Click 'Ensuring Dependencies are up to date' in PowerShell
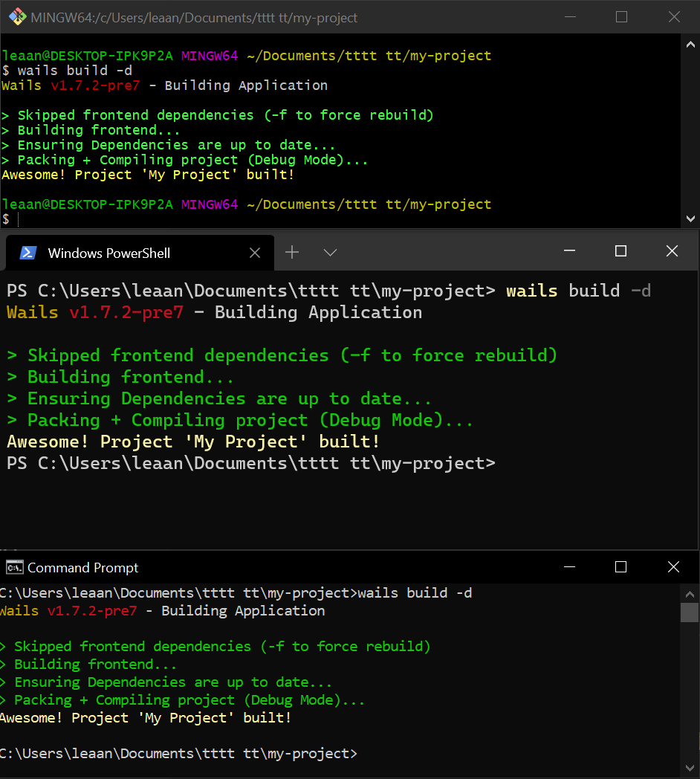Viewport: 700px width, 779px height. [219, 399]
